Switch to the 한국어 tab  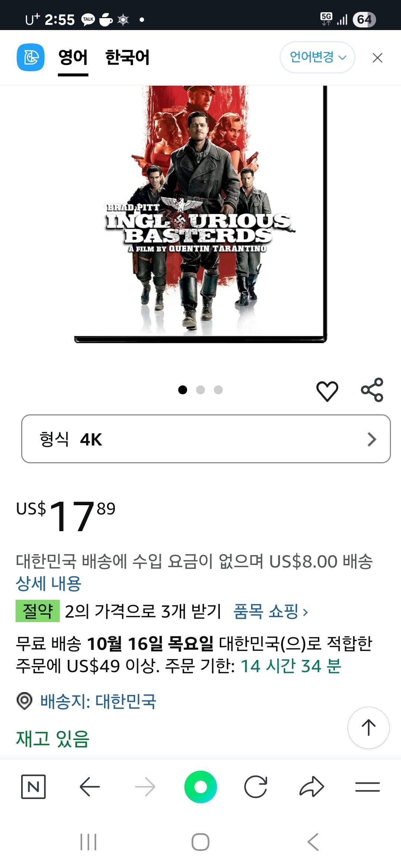coord(127,57)
